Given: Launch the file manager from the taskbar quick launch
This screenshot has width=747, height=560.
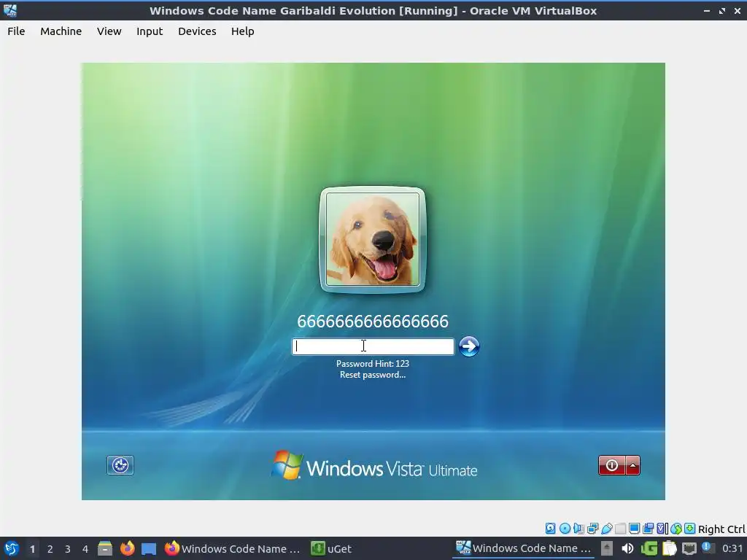Looking at the screenshot, I should 105,548.
